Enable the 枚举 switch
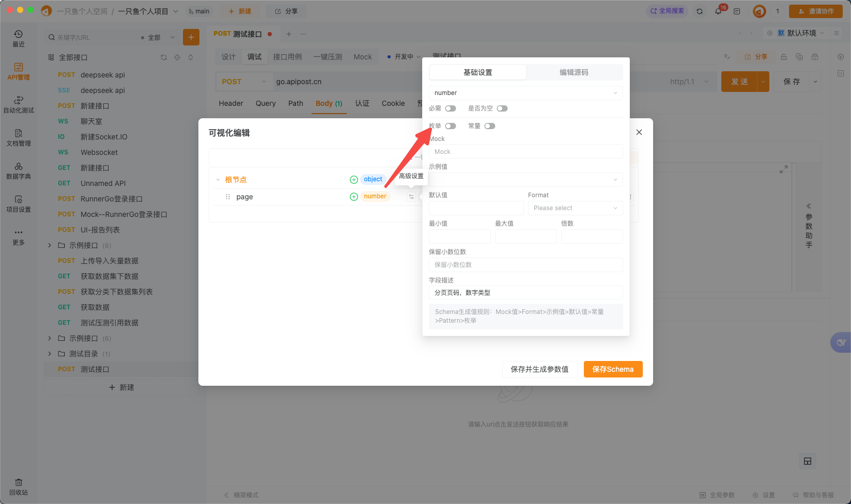This screenshot has height=504, width=851. point(450,125)
